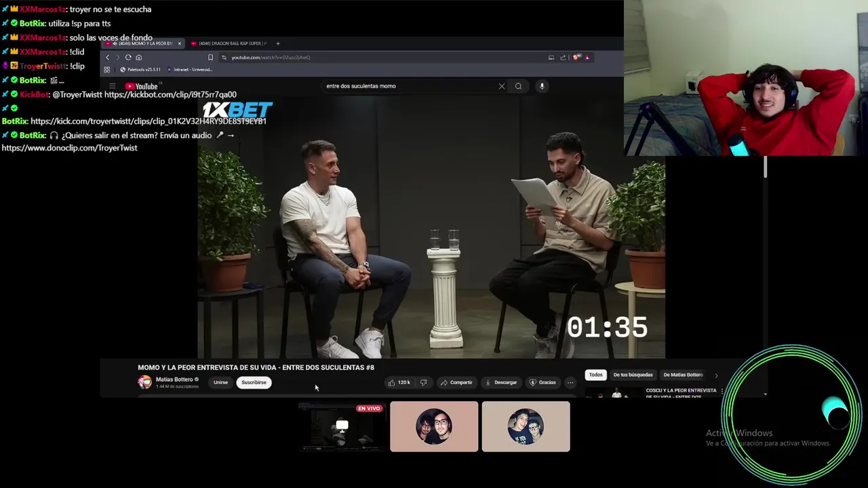Select the De tus búsquedas chip

(633, 375)
